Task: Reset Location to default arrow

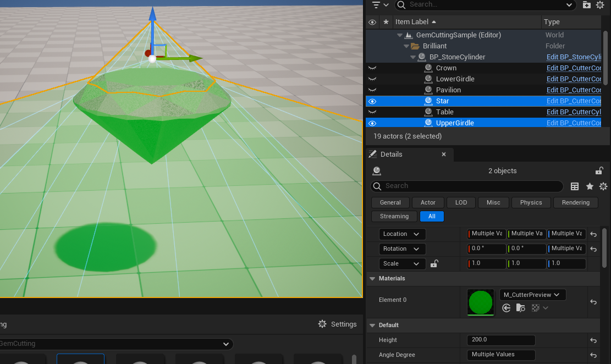Action: [x=593, y=234]
